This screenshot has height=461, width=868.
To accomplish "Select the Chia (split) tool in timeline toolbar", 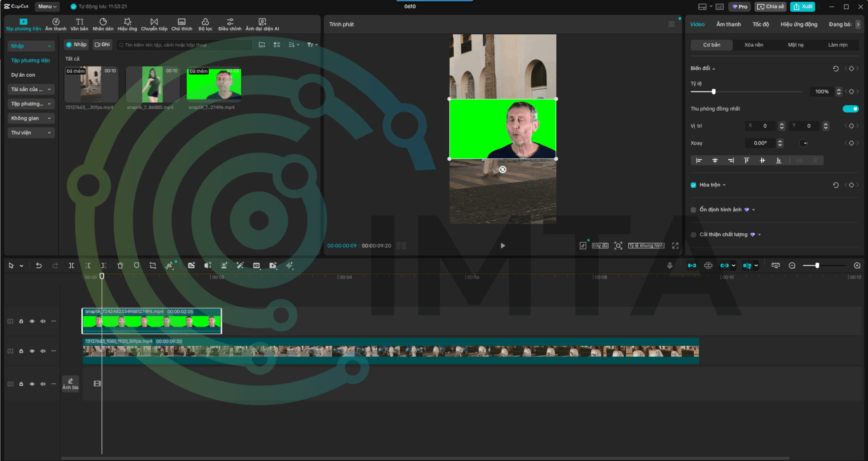I will [71, 265].
